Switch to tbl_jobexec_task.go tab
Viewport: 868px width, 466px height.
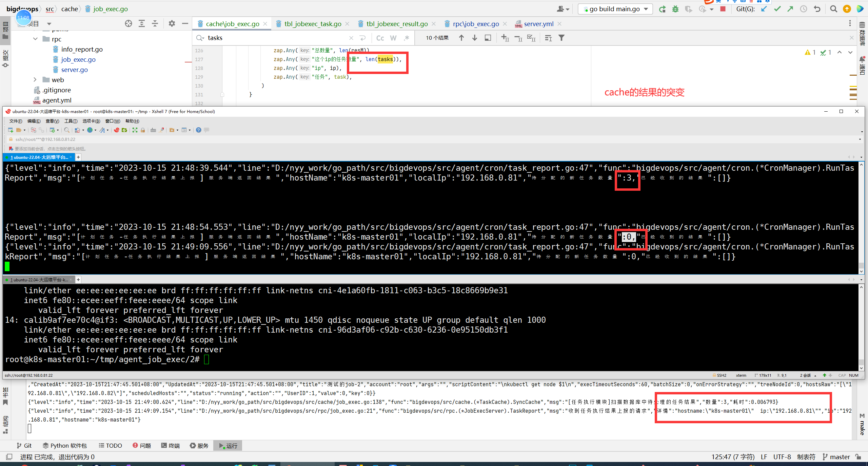point(313,24)
